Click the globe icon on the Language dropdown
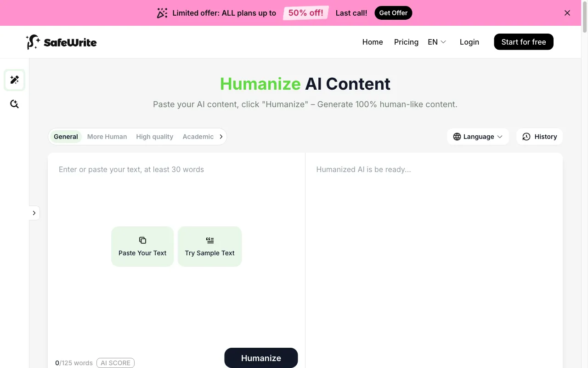Viewport: 588px width, 368px height. tap(457, 137)
